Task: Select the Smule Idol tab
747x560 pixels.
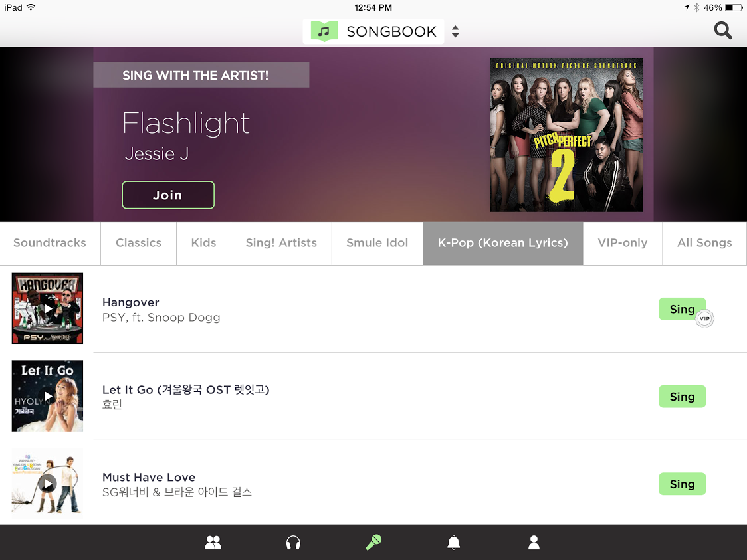Action: click(377, 243)
